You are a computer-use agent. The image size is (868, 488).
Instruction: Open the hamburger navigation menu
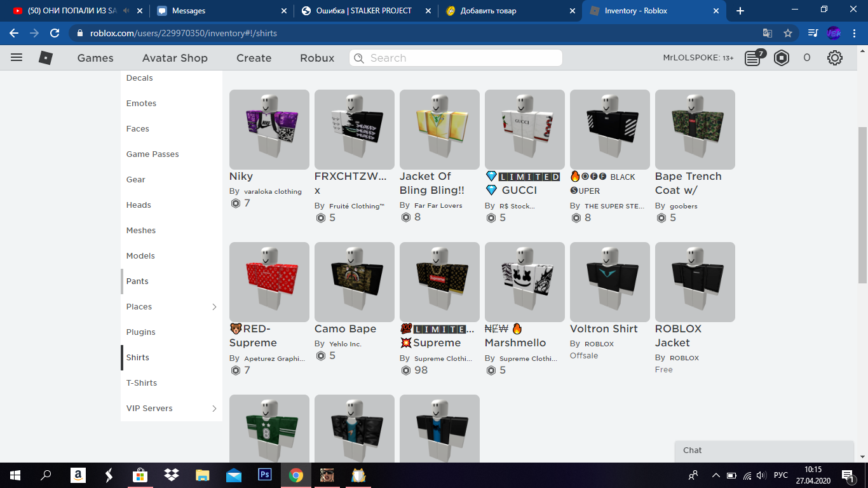(17, 58)
